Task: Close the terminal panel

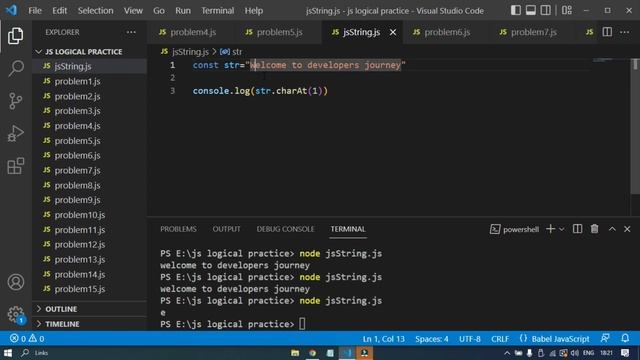Action: pos(627,229)
